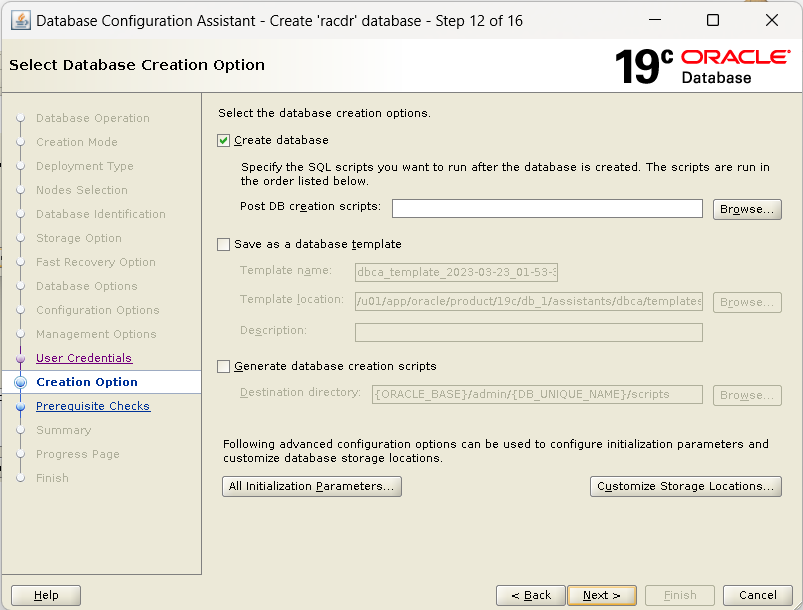Click Next to continue
The image size is (803, 610).
602,595
